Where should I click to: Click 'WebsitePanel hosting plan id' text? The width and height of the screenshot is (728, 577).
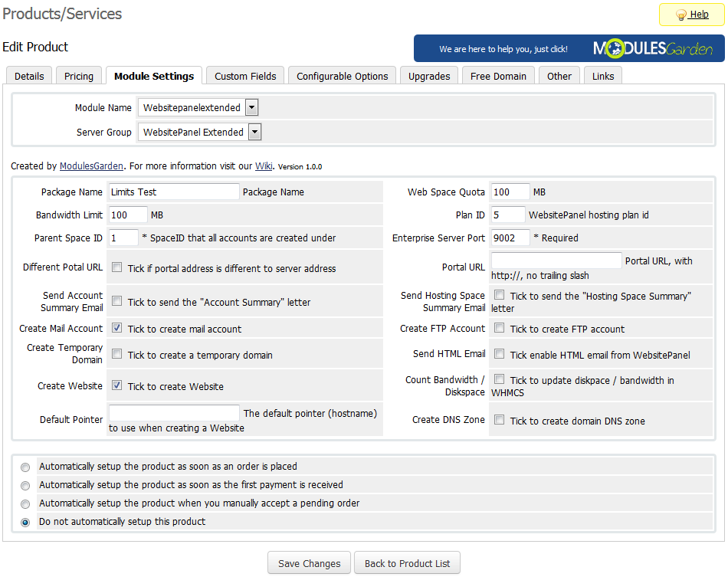[x=589, y=215]
